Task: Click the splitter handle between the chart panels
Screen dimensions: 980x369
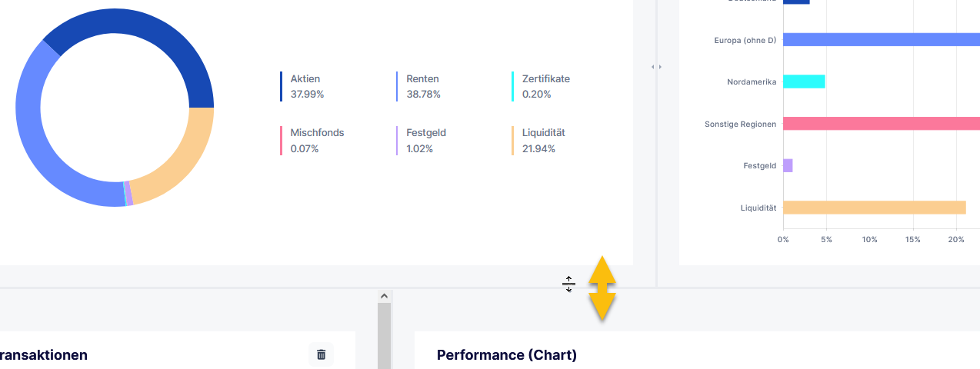Action: [x=656, y=67]
